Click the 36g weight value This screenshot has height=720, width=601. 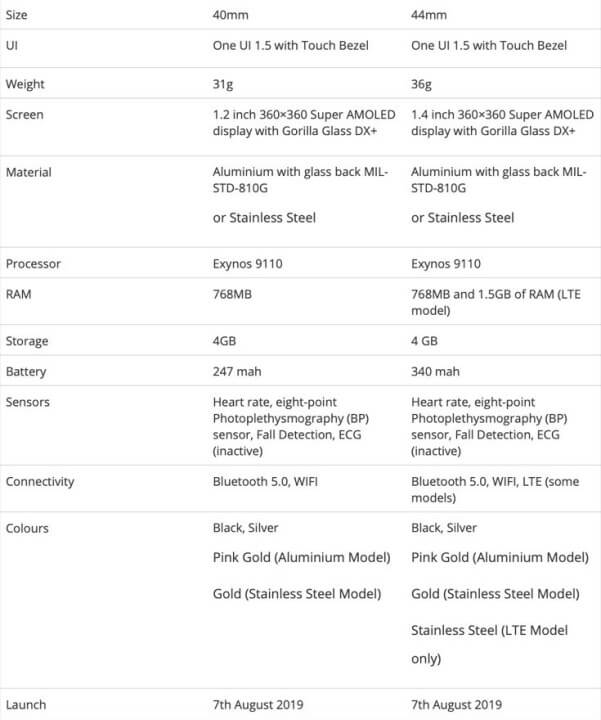coord(421,84)
